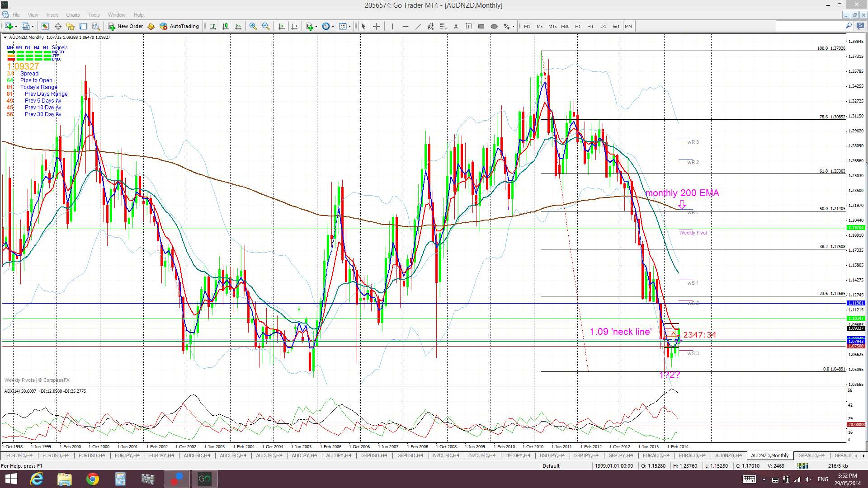Viewport: 868px width, 488px height.
Task: Open the chat notifications icon showing 5
Action: coord(861,26)
